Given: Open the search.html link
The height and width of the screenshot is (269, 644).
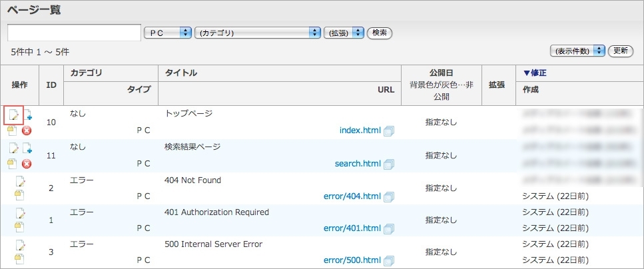Looking at the screenshot, I should point(358,163).
